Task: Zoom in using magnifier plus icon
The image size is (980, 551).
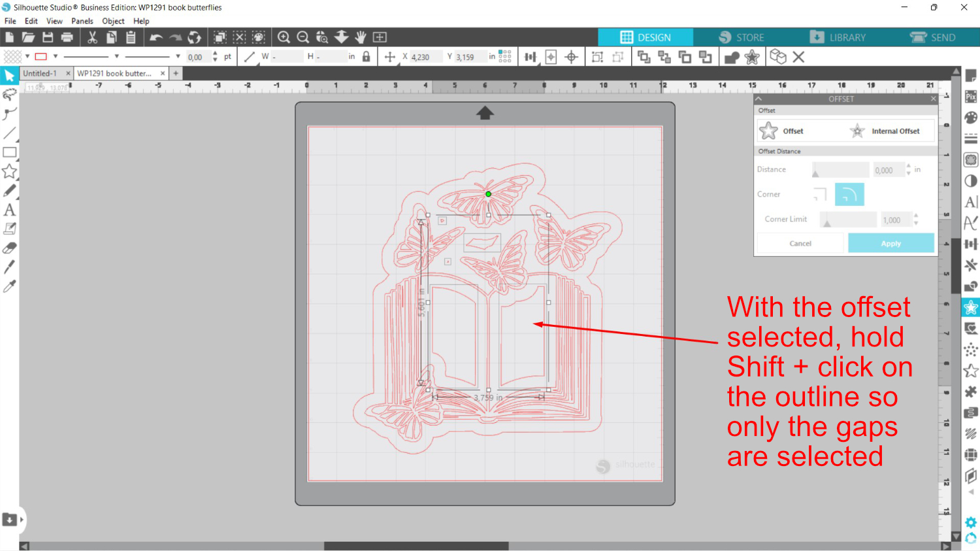Action: (284, 37)
